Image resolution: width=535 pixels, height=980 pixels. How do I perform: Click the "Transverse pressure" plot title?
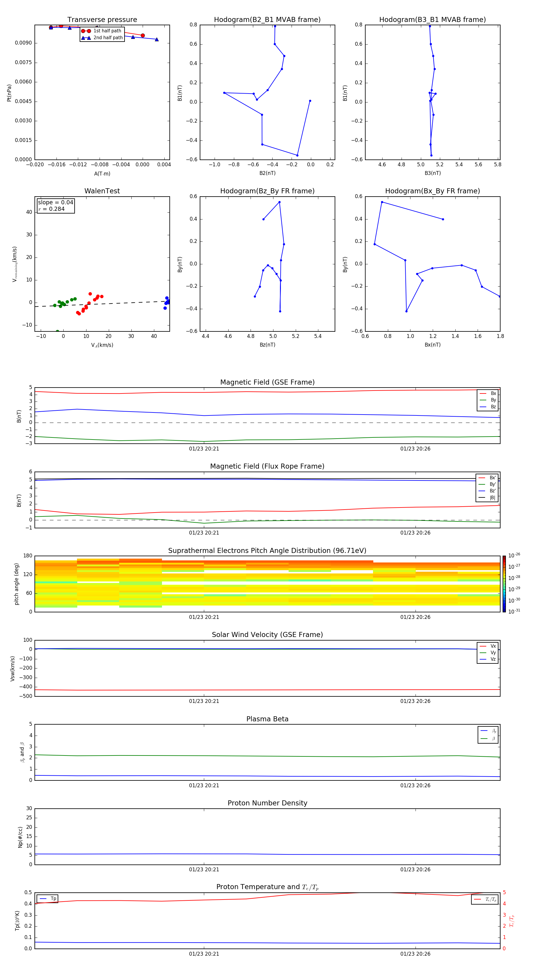(x=102, y=20)
